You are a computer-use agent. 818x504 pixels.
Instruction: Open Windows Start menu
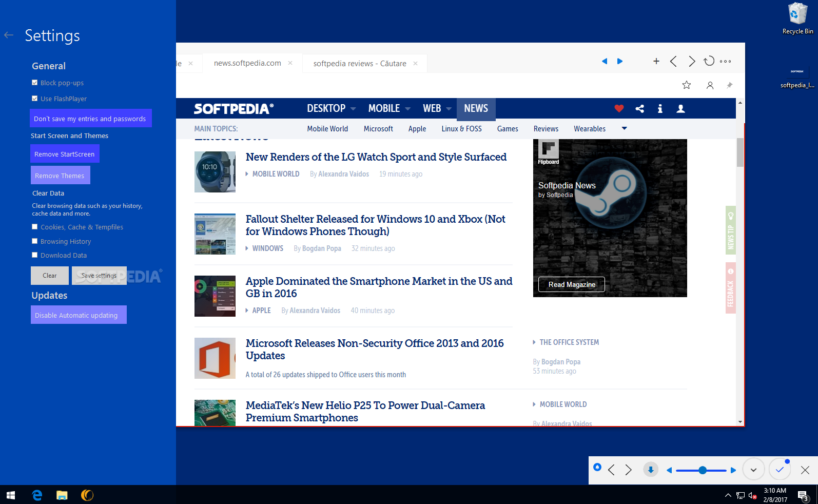coord(11,495)
